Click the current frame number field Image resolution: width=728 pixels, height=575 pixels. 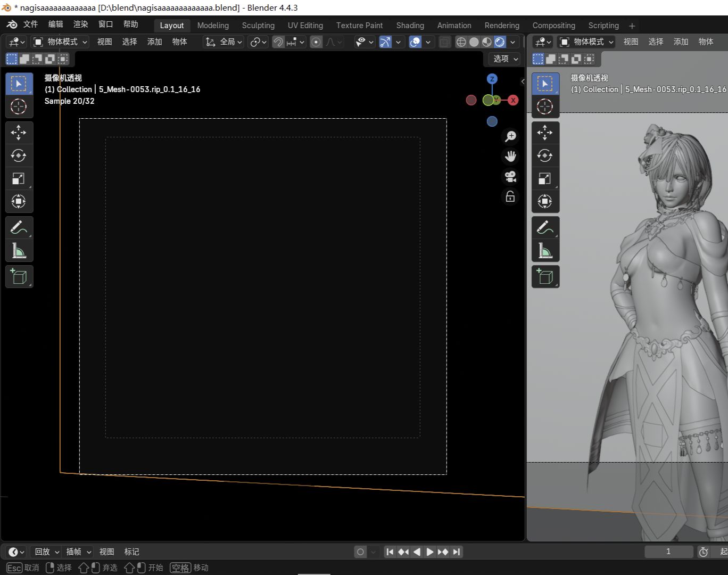coord(668,552)
